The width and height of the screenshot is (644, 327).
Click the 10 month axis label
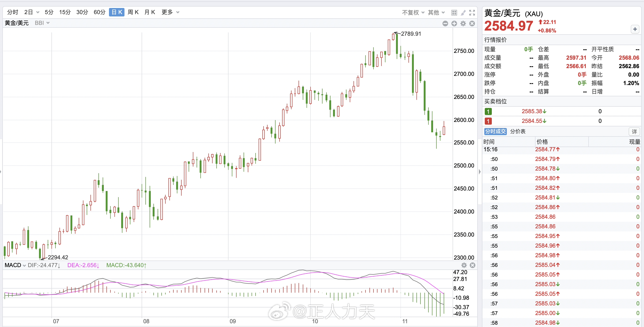click(315, 321)
